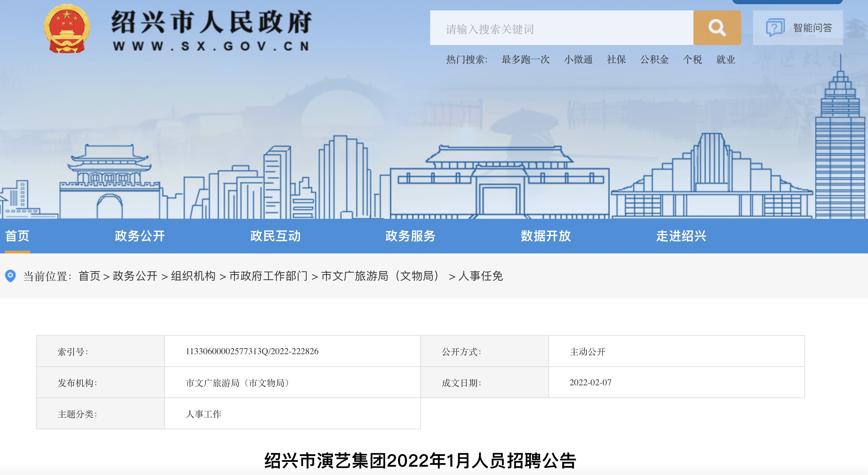Click hot search term 最多跑一次

(525, 60)
